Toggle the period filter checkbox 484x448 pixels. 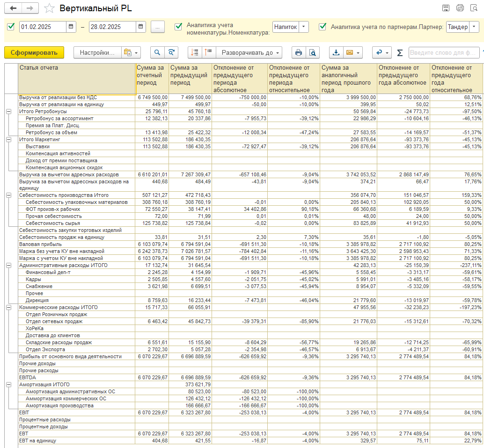coord(11,27)
